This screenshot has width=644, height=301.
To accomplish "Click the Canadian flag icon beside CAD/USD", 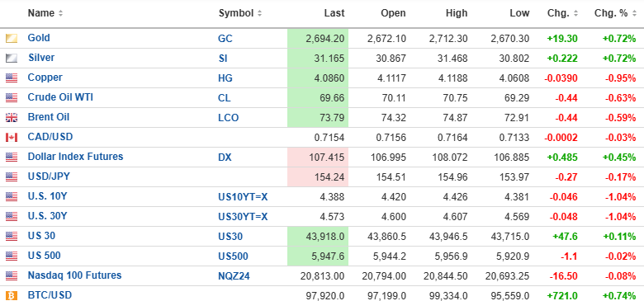I will pos(12,138).
